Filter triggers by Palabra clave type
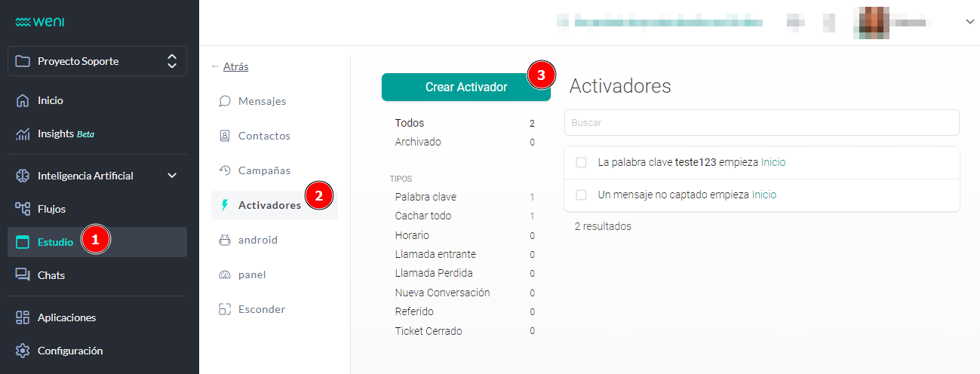The height and width of the screenshot is (374, 980). click(x=425, y=197)
